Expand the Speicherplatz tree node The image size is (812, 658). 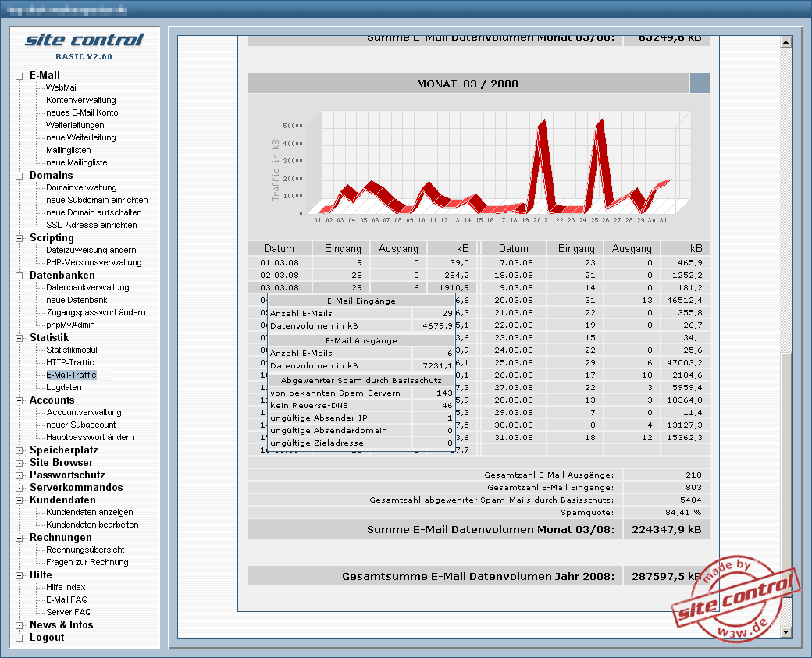20,450
